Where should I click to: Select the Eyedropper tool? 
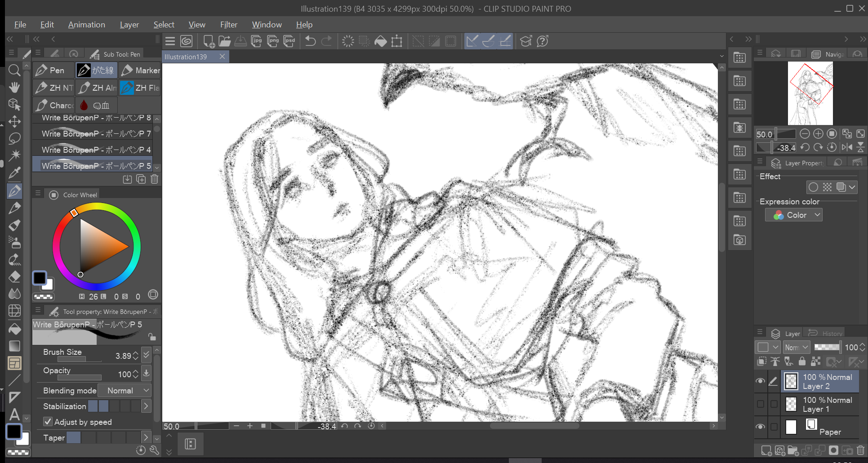(x=14, y=173)
